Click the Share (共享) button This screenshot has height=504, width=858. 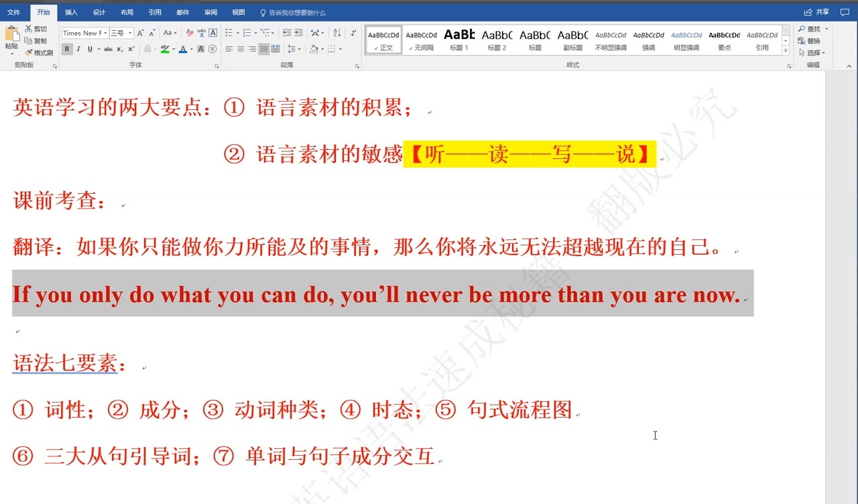click(x=817, y=12)
